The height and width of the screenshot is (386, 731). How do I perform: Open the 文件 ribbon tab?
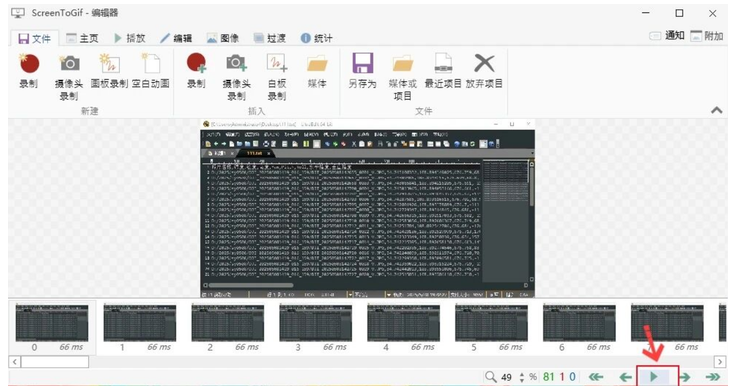(x=34, y=38)
